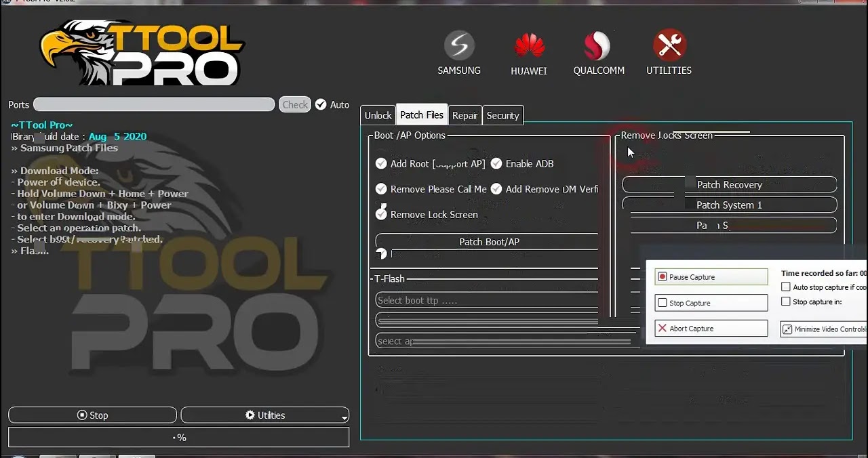Click the 'Power off device.' line
This screenshot has height=458, width=868.
pos(56,182)
